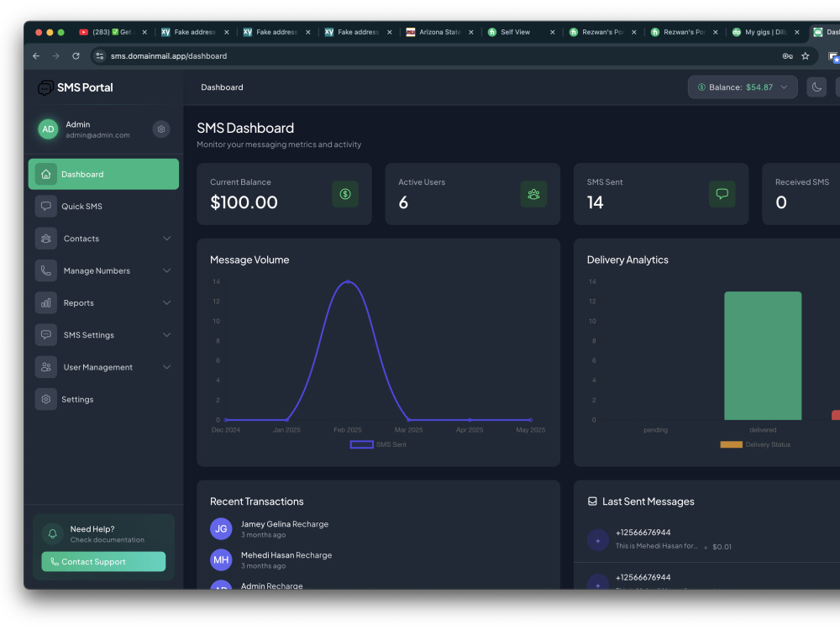The width and height of the screenshot is (840, 630).
Task: Open the Balance $54.87 dropdown
Action: click(743, 87)
